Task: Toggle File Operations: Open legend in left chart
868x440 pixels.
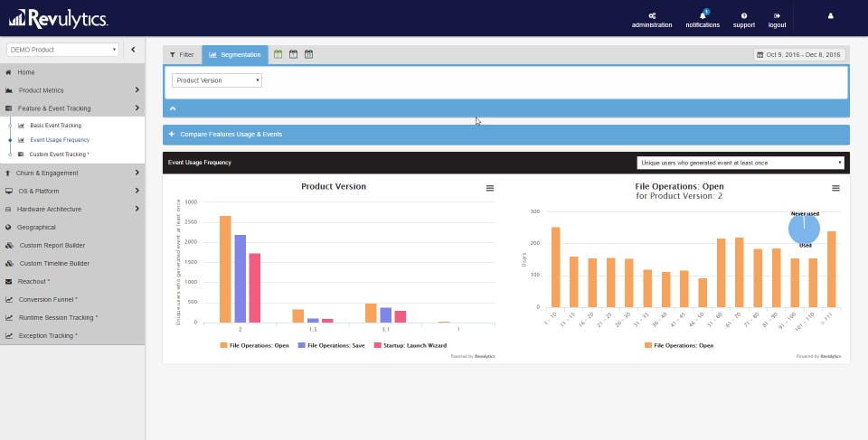Action: tap(255, 345)
